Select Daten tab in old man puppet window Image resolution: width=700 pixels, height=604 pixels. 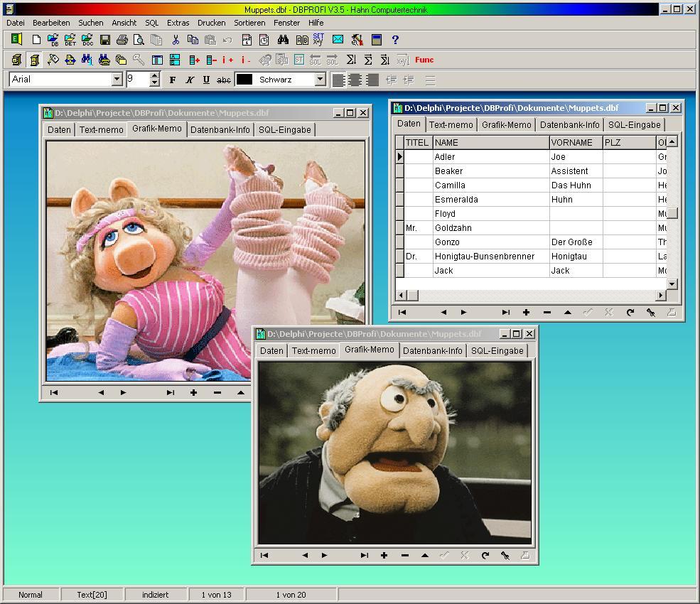(271, 351)
